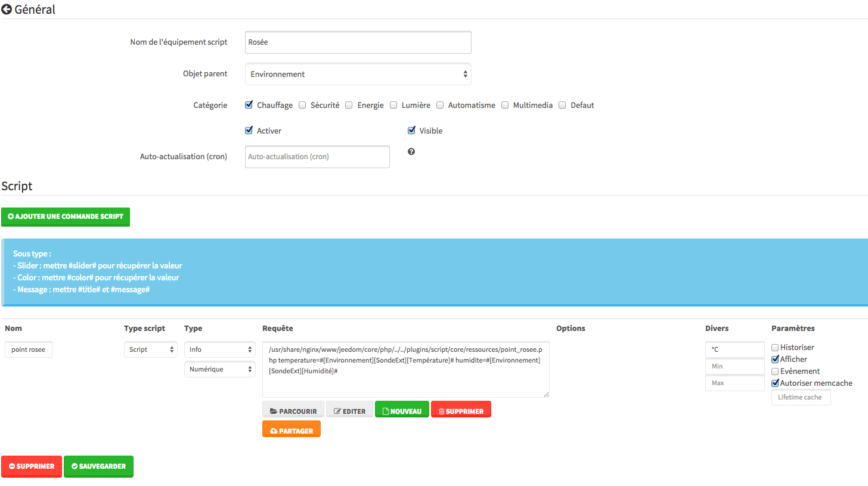Click the red Supprimer button under Requête

pyautogui.click(x=461, y=410)
